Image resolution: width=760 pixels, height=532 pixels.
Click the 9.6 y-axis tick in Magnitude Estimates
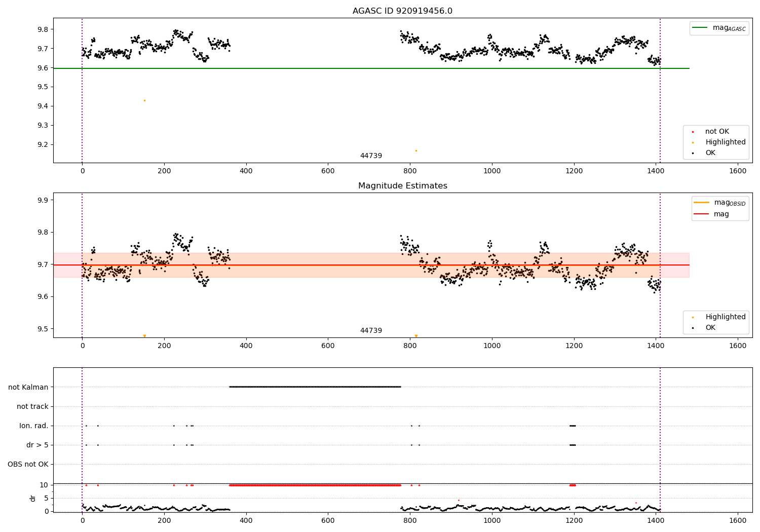coord(43,296)
